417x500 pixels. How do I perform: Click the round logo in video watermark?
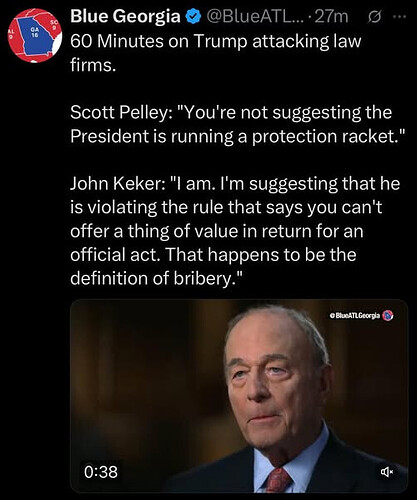(x=388, y=315)
